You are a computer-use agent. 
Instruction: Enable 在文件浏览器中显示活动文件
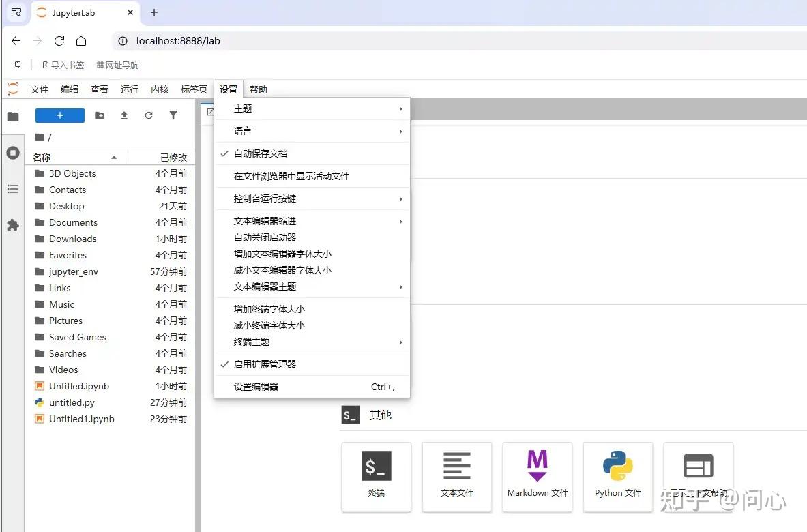click(x=293, y=175)
